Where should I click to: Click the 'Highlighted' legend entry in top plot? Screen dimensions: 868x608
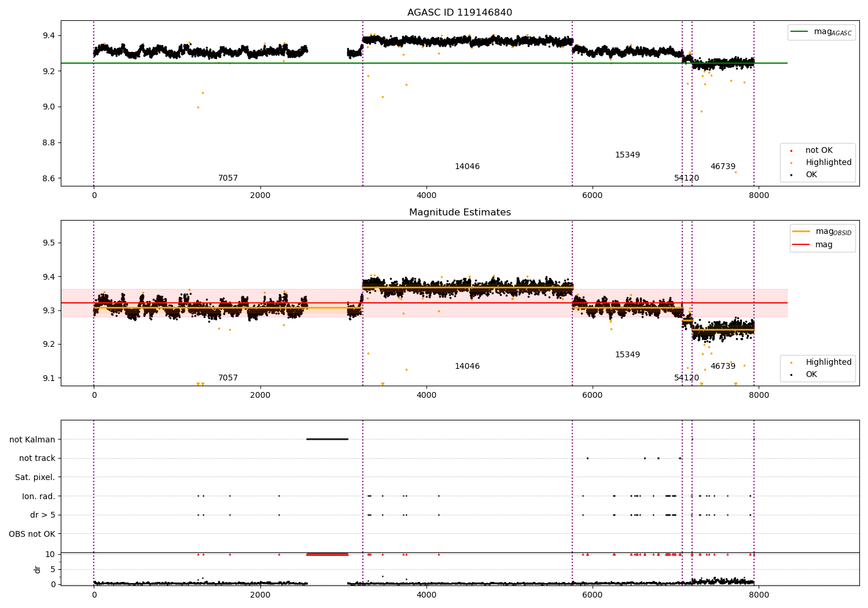828,163
